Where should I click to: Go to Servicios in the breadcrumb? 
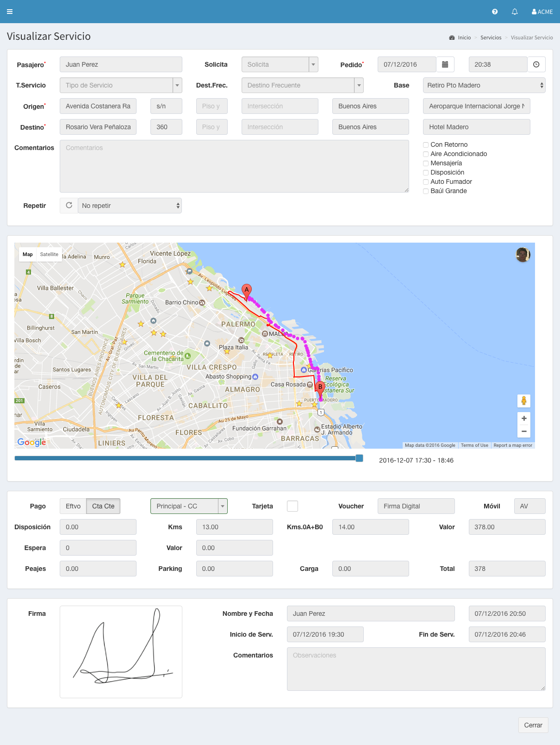click(491, 38)
